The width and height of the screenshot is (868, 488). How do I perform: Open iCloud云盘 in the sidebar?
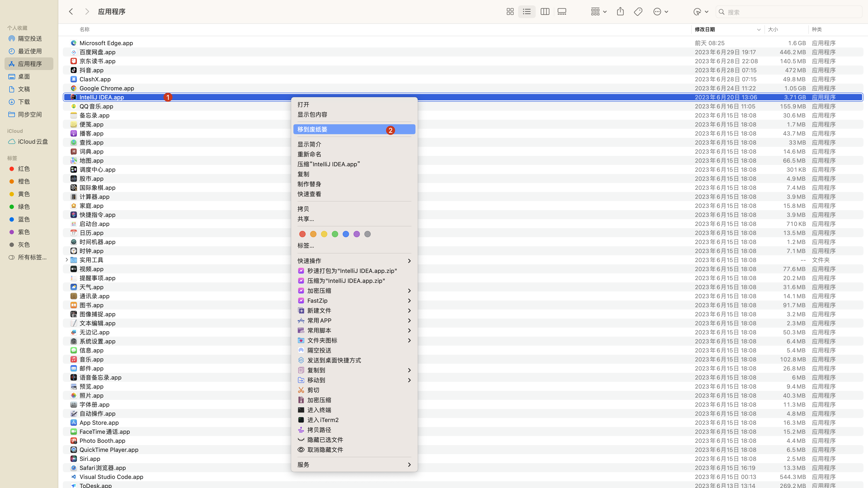click(29, 141)
